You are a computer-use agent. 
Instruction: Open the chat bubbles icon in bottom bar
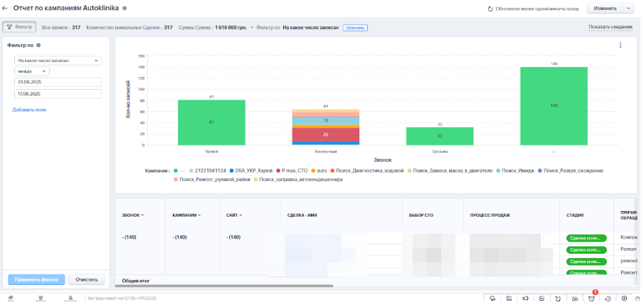point(492,298)
